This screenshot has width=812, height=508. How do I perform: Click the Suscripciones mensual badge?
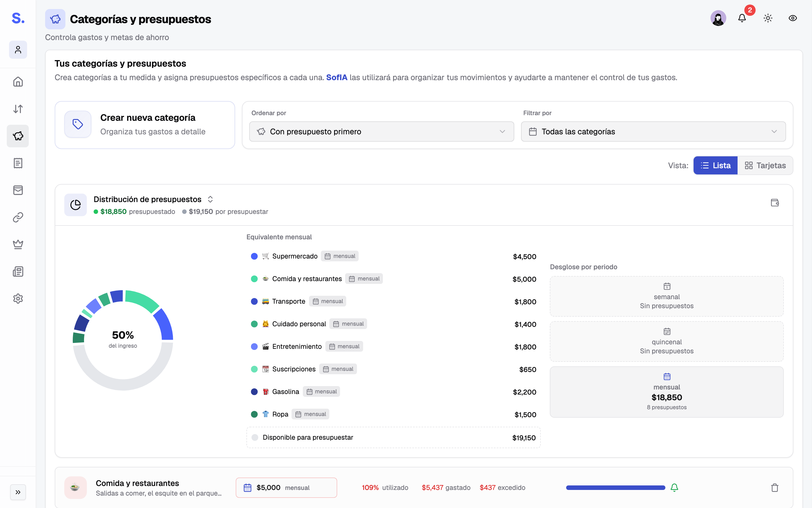point(338,369)
